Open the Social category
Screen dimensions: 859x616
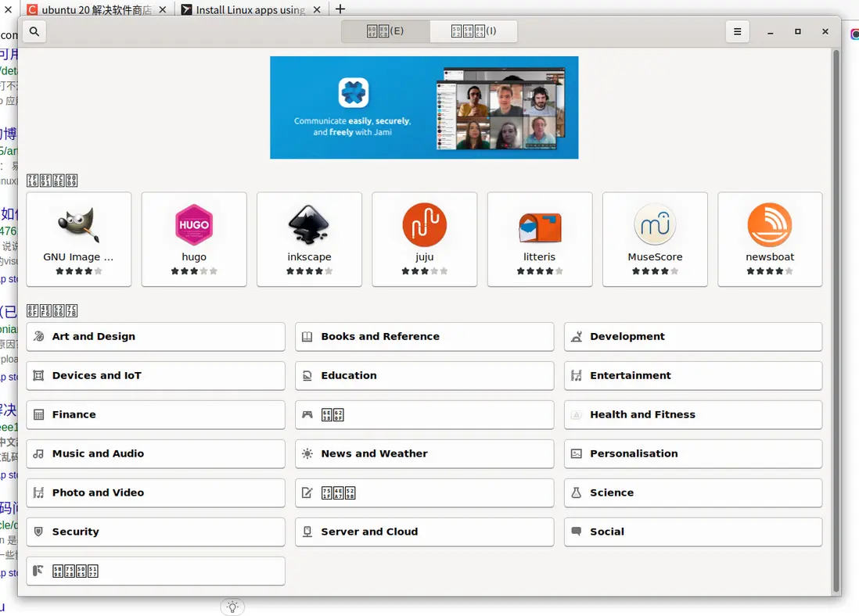[693, 532]
